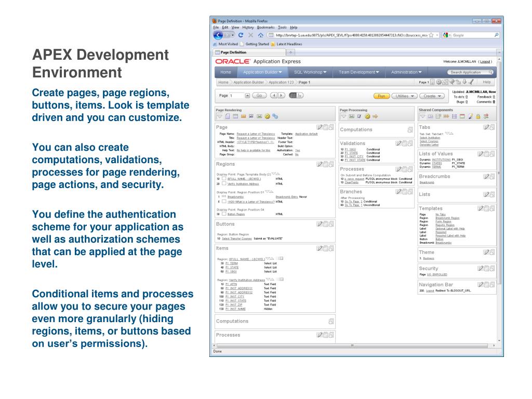Click the pencil edit icon in Navigation Bar header
This screenshot has height=399, width=532.
pos(481,285)
